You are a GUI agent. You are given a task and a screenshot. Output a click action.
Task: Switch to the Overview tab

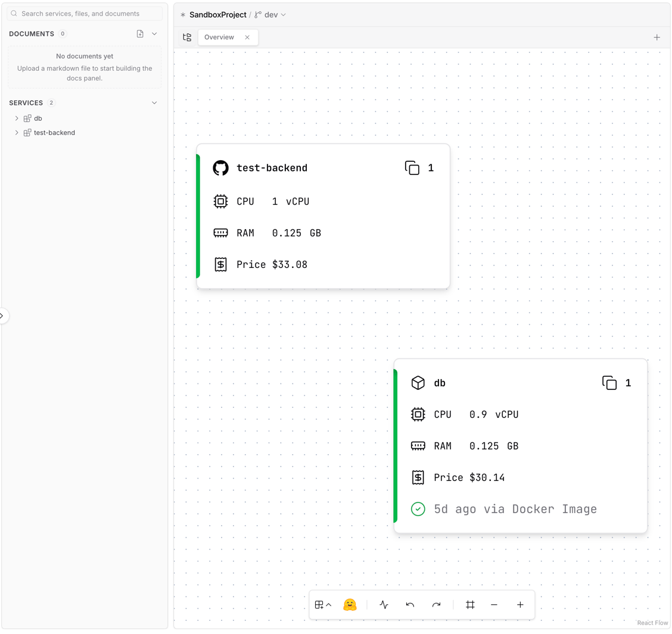[219, 38]
